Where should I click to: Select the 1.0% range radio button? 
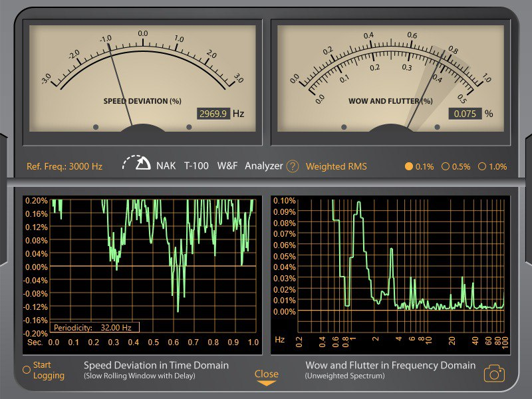click(x=481, y=166)
